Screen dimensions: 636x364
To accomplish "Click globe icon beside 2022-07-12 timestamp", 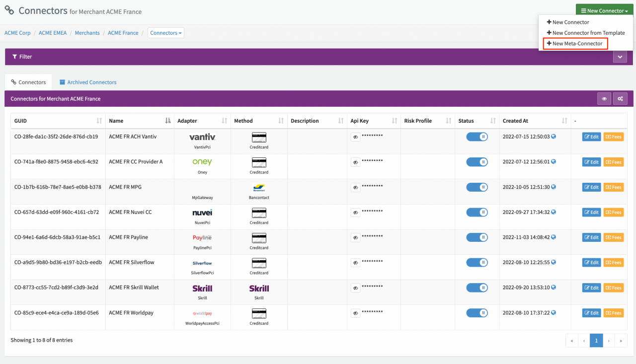I will point(554,161).
